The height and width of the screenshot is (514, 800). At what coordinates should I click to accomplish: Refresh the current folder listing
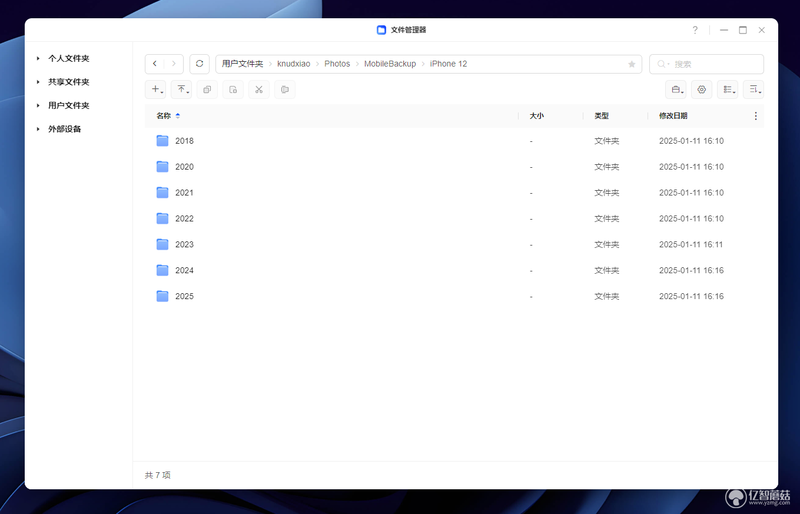[199, 64]
